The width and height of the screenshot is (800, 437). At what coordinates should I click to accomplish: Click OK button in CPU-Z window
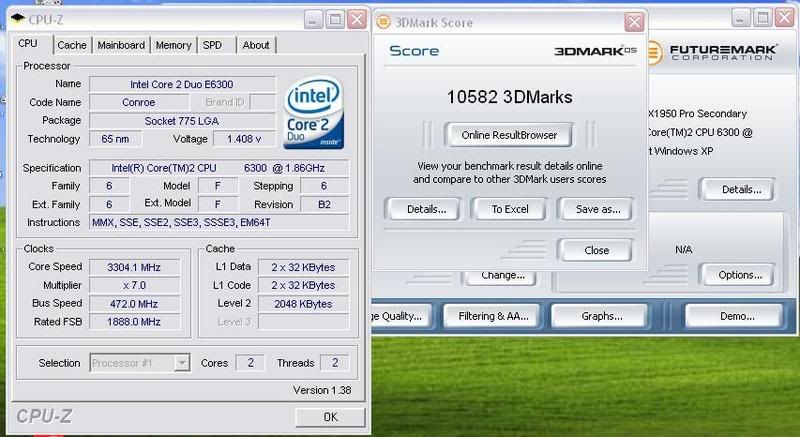tap(330, 417)
